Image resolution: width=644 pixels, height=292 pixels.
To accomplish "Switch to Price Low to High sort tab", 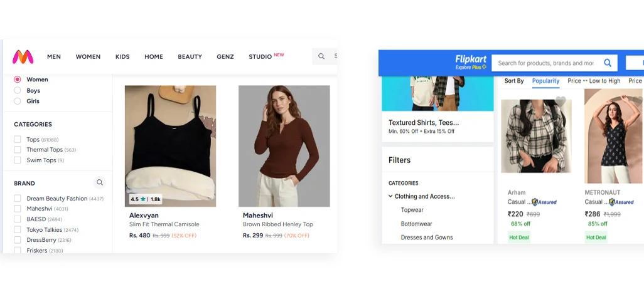I will pyautogui.click(x=593, y=81).
